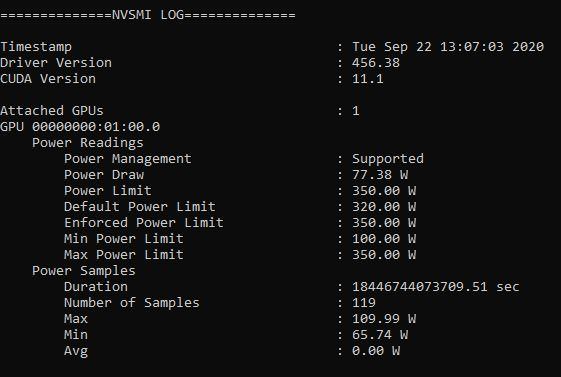561x377 pixels.
Task: Click the Power Readings section heading
Action: pyautogui.click(x=88, y=143)
